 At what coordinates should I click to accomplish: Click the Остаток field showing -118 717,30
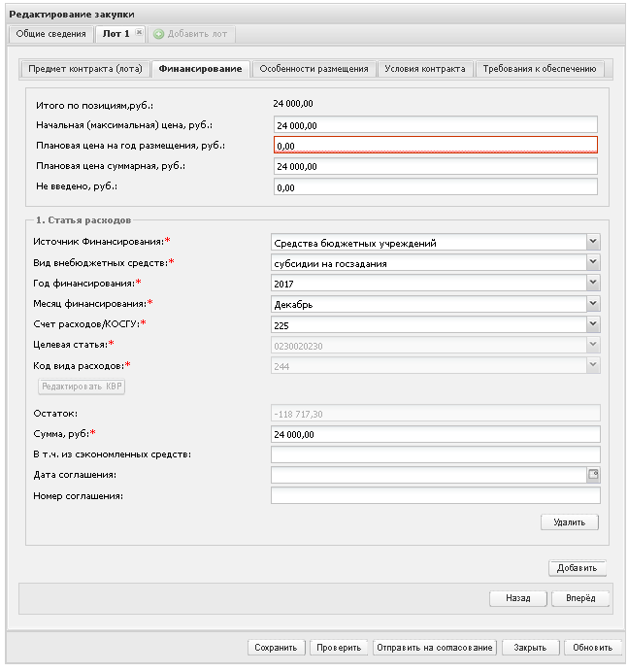(x=435, y=414)
